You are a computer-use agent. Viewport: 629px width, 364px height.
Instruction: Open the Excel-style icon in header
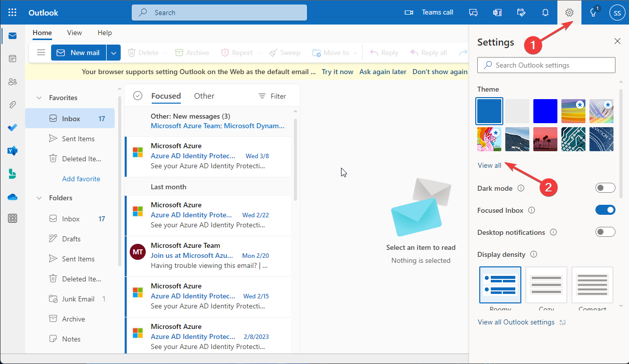tap(497, 13)
